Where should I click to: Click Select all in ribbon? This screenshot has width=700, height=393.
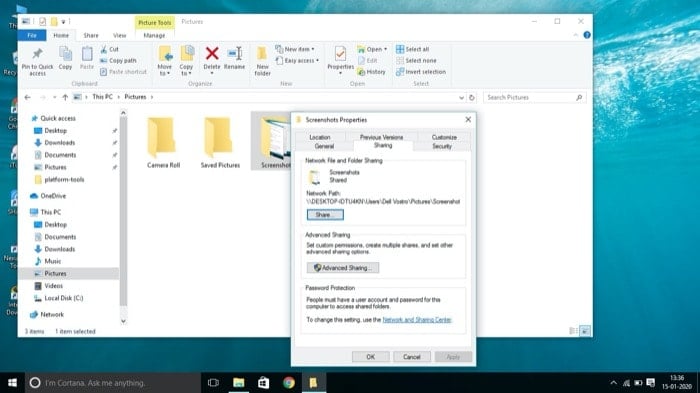pos(412,49)
